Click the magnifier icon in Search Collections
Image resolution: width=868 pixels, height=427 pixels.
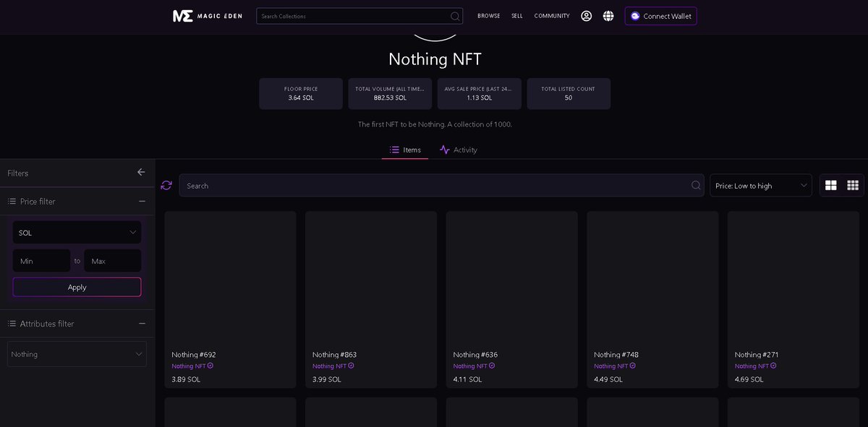click(x=455, y=16)
